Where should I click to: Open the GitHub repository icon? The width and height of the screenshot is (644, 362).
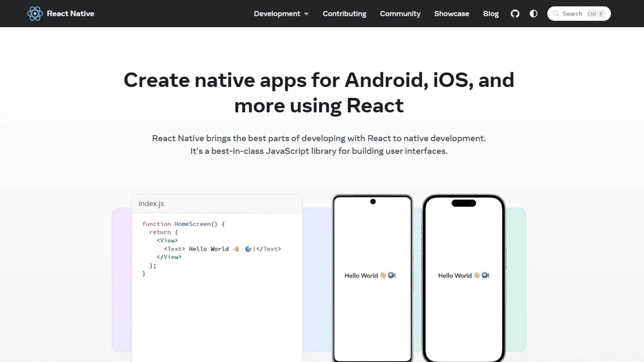click(515, 14)
